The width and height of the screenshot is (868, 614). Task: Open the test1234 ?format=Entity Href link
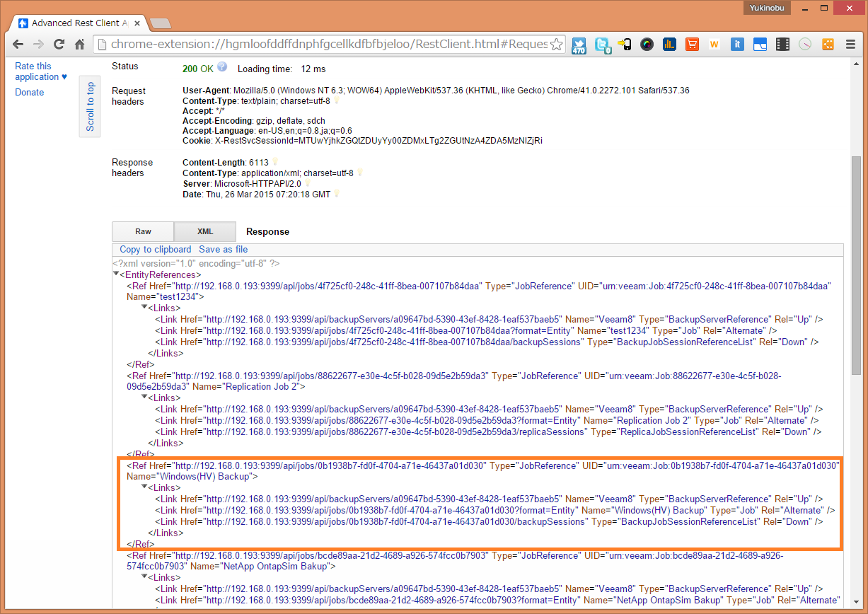point(388,330)
